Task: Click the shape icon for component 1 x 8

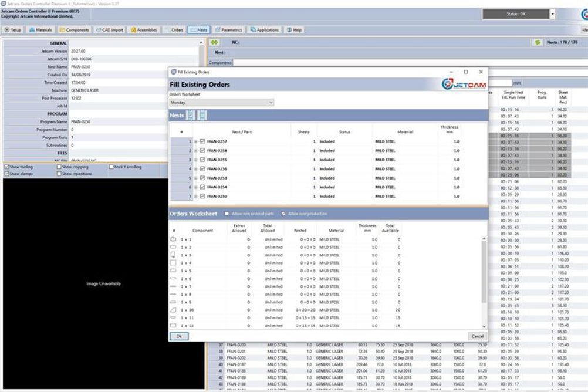Action: 173,294
